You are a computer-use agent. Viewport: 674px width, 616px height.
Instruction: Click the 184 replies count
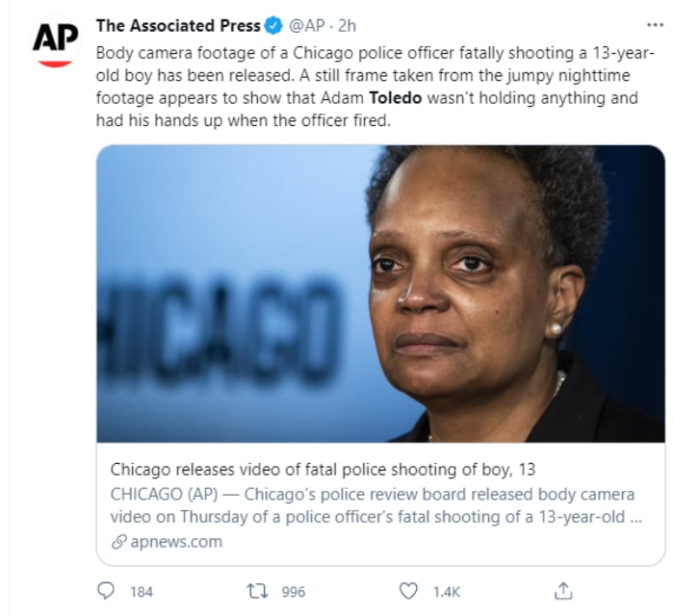click(142, 592)
